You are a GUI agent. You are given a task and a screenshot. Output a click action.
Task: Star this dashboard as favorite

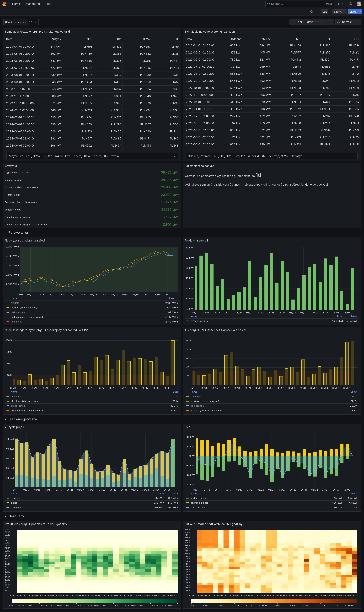click(311, 12)
